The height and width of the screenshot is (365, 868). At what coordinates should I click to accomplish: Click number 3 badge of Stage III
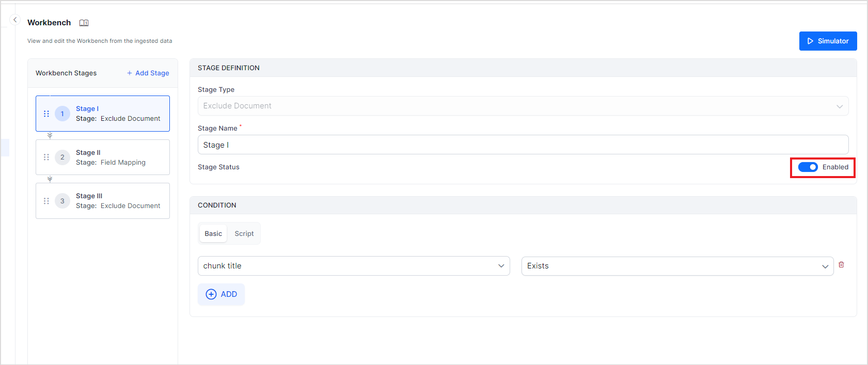[62, 201]
